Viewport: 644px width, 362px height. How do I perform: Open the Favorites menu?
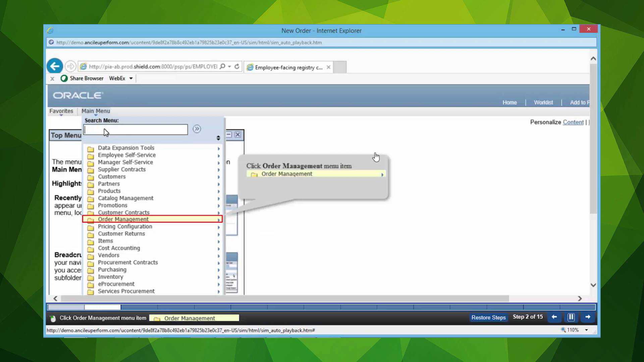click(61, 111)
